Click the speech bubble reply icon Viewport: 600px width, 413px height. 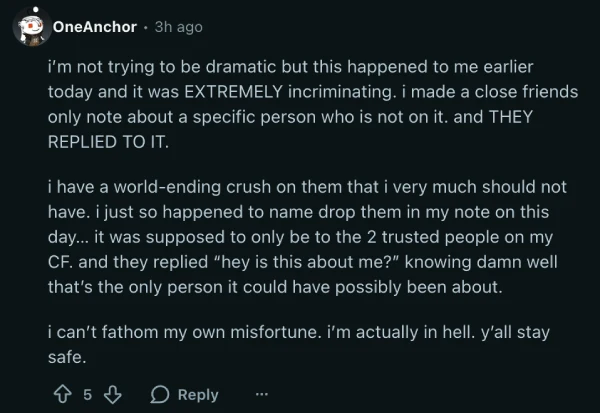[160, 394]
